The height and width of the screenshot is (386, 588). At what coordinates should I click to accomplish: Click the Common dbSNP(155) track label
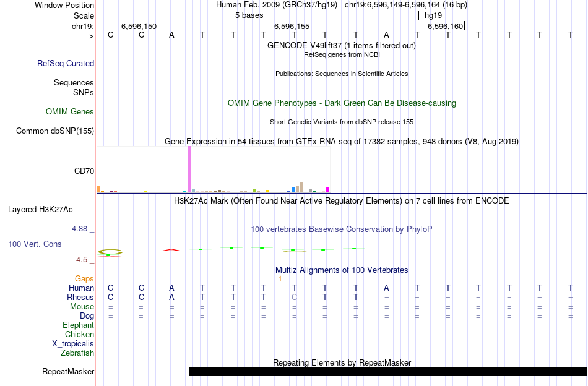coord(55,131)
